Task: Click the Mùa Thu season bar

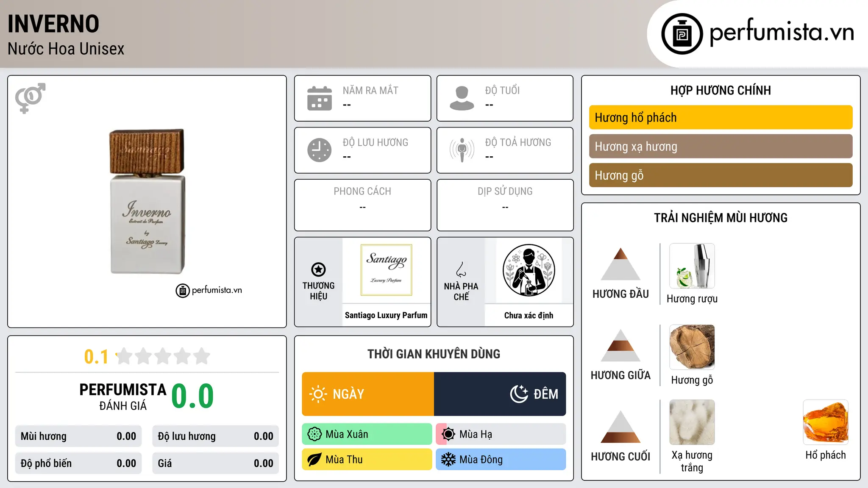Action: pos(367,460)
